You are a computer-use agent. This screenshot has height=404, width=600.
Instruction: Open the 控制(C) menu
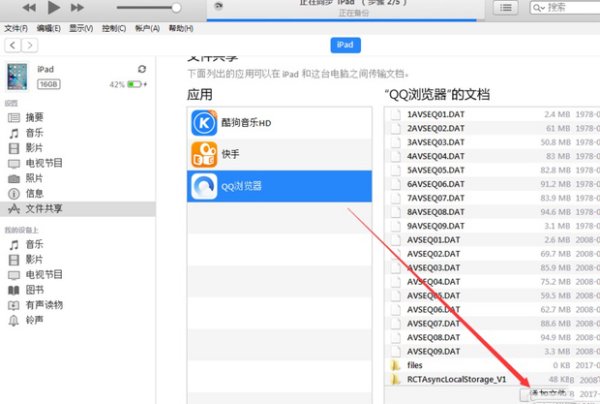pyautogui.click(x=114, y=28)
